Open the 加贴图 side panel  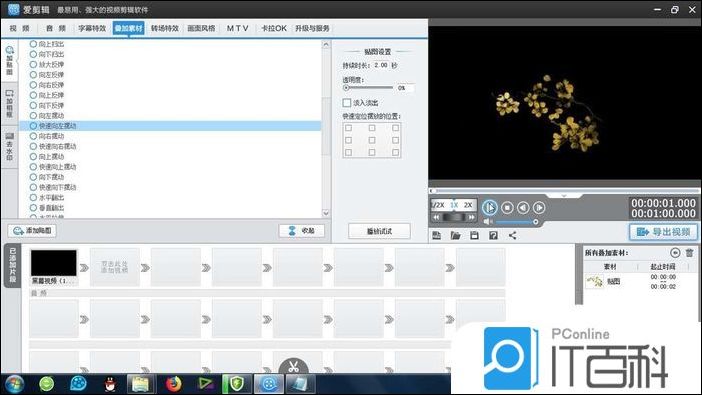(x=9, y=60)
